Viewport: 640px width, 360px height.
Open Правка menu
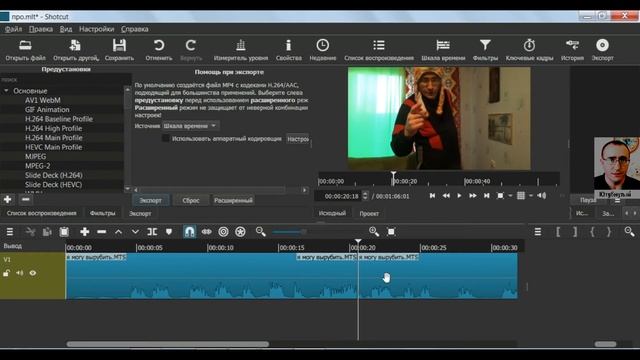[41, 29]
